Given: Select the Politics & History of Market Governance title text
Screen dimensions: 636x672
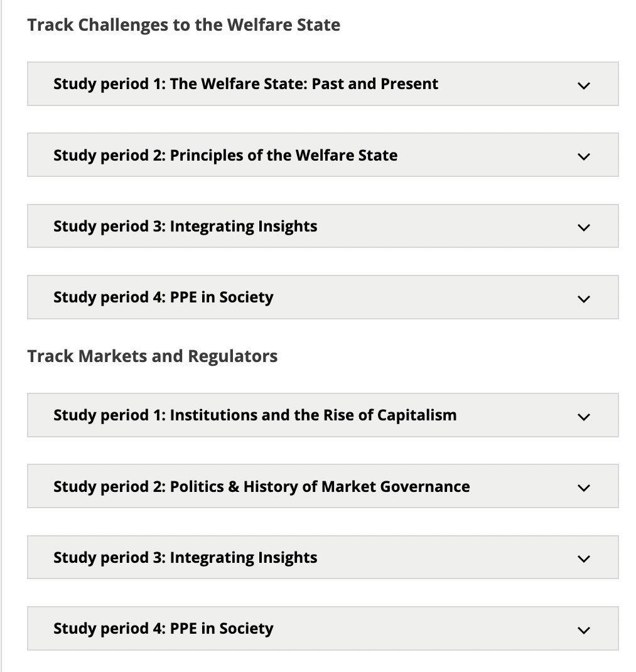Looking at the screenshot, I should point(320,486).
